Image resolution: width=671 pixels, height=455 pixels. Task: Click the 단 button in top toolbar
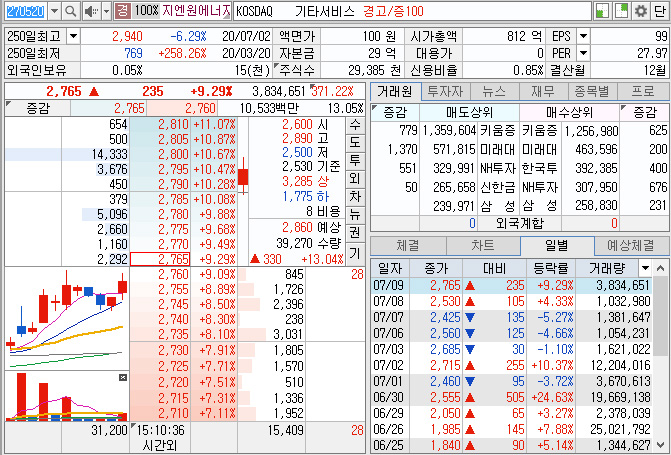tap(659, 11)
